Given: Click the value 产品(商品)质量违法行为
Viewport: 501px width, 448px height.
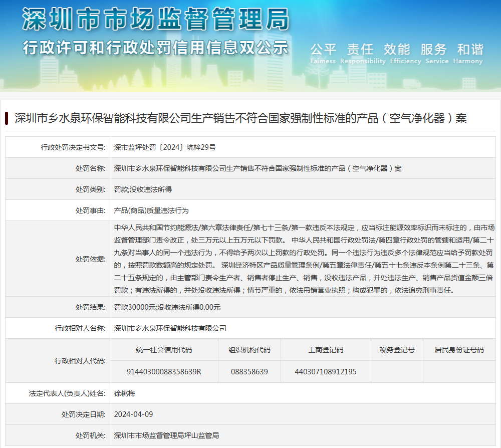Looking at the screenshot, I should pyautogui.click(x=151, y=210).
